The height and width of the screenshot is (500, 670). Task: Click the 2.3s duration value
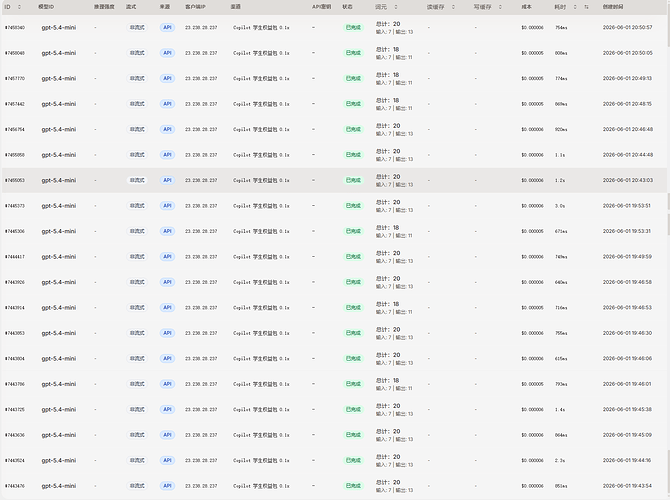pos(560,460)
